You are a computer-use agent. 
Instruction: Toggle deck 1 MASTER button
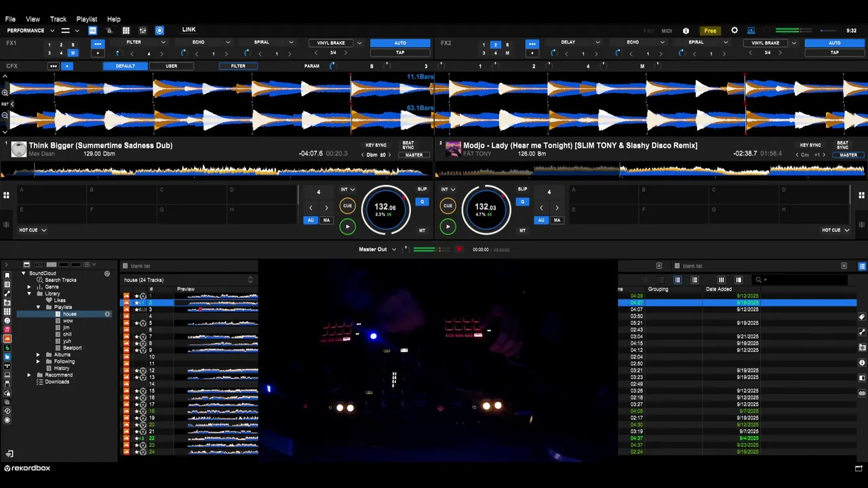(414, 155)
